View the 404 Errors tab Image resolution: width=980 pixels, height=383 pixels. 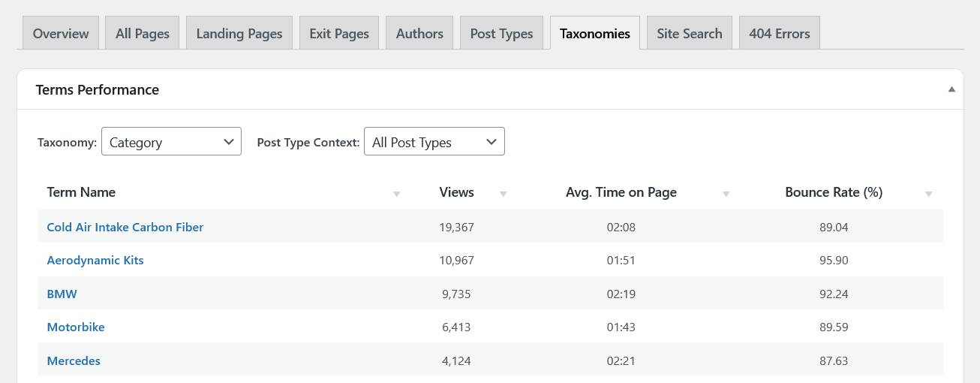tap(780, 33)
